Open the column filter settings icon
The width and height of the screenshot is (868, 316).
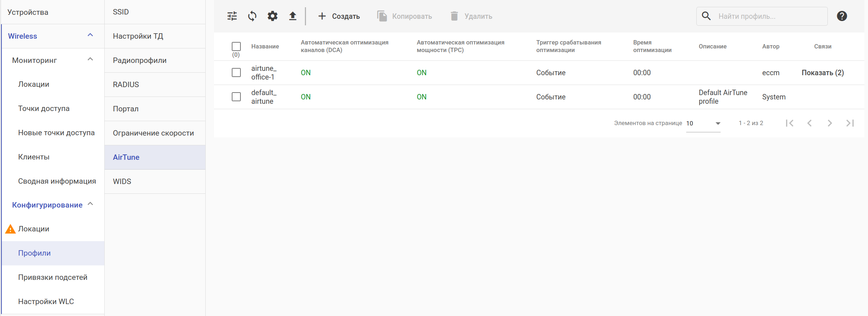232,16
